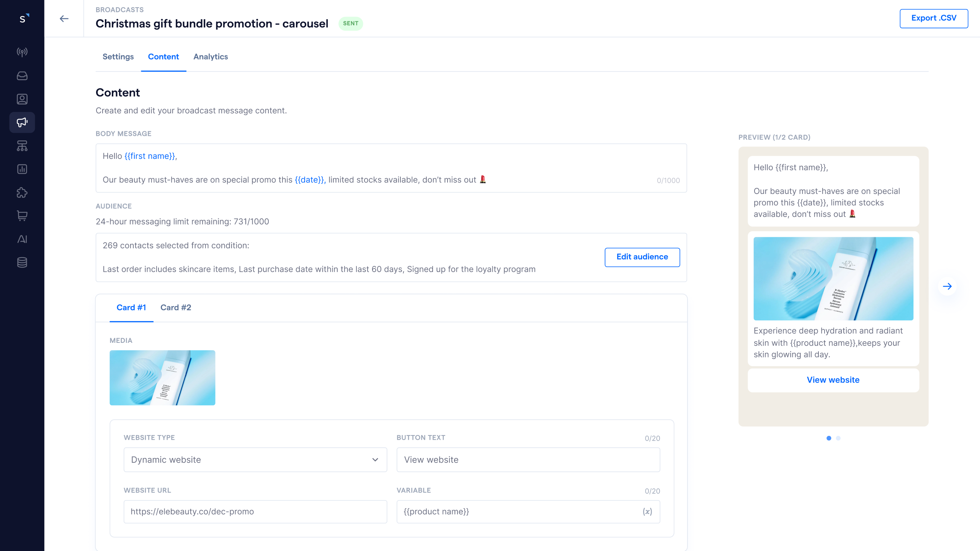Open the Flow builder sidebar icon

coord(22,146)
